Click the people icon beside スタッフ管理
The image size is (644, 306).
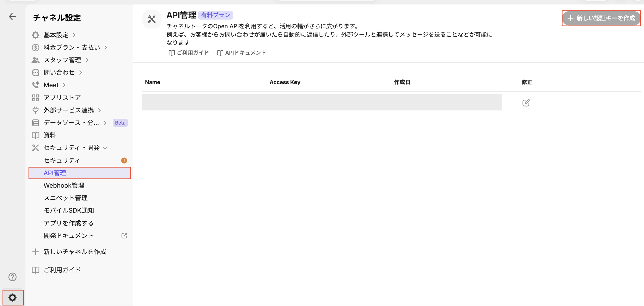[35, 60]
